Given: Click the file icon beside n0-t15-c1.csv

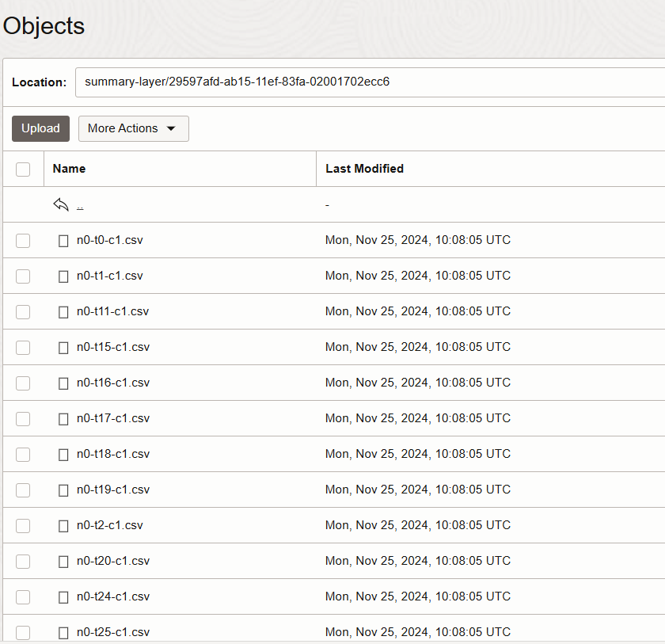Looking at the screenshot, I should click(63, 347).
